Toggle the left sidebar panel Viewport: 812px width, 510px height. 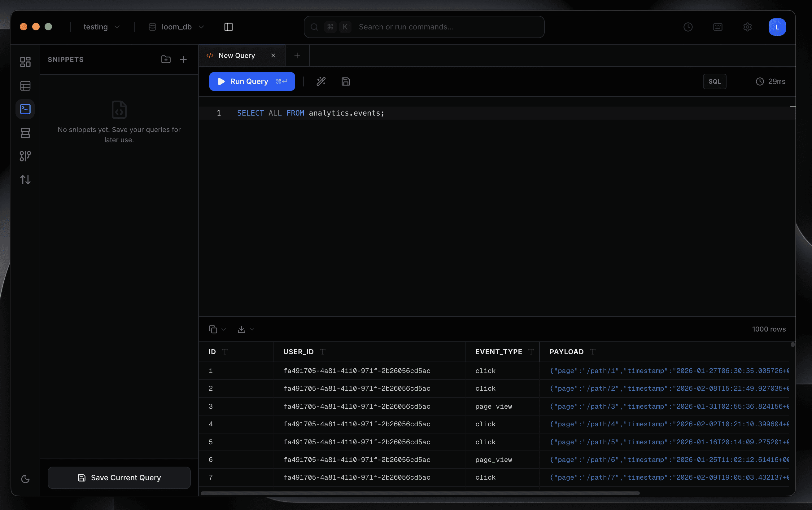click(x=228, y=27)
